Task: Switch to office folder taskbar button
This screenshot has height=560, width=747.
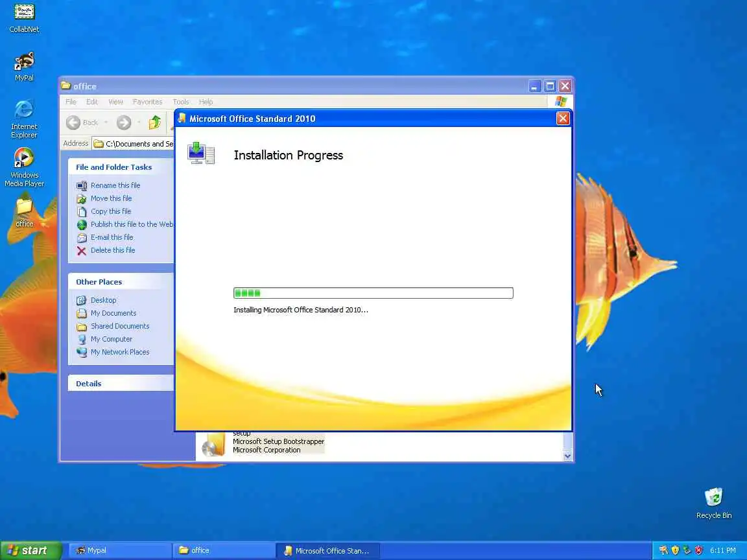Action: click(x=224, y=550)
